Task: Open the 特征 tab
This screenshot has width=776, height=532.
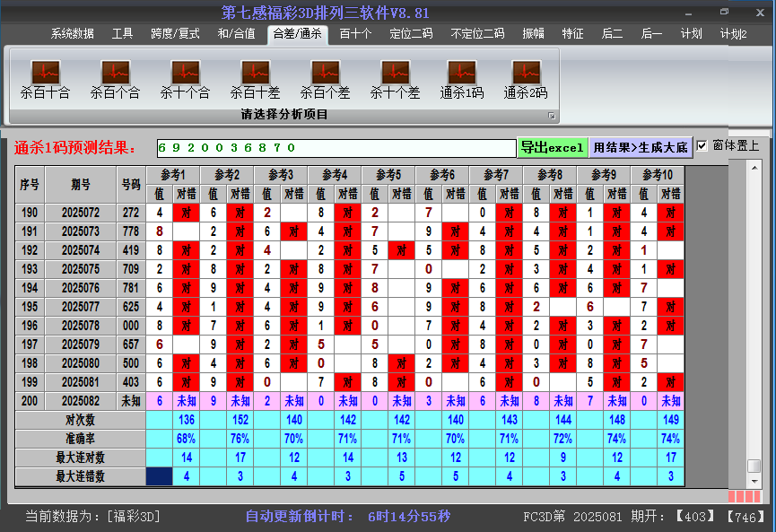Action: point(572,34)
